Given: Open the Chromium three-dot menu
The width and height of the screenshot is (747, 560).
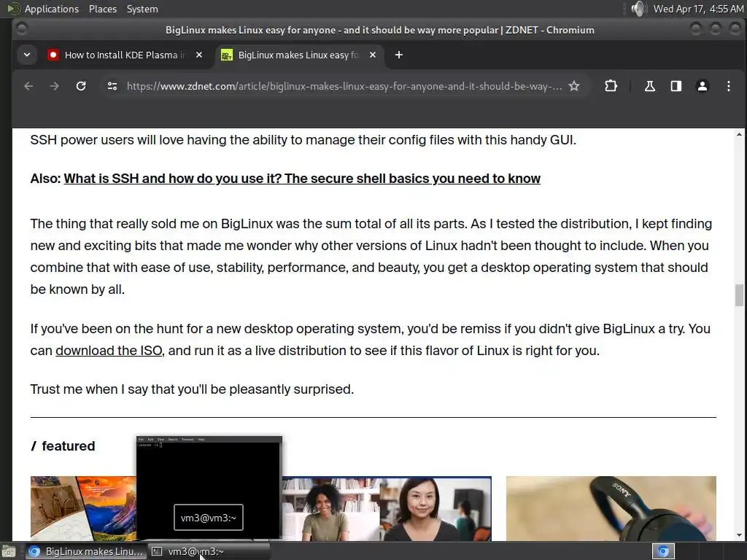Looking at the screenshot, I should click(x=729, y=86).
